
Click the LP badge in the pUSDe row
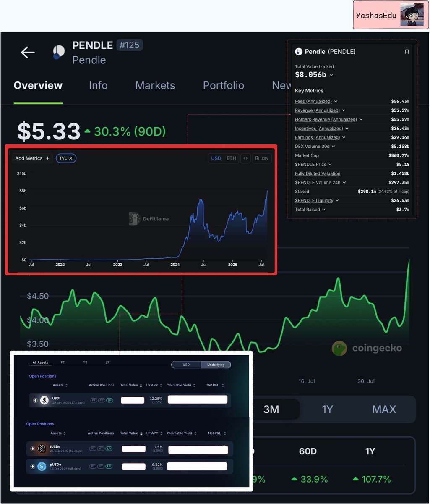click(109, 466)
